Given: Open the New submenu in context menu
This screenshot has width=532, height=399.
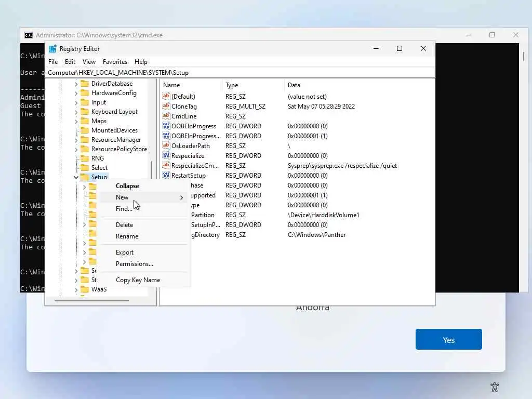Looking at the screenshot, I should click(144, 197).
